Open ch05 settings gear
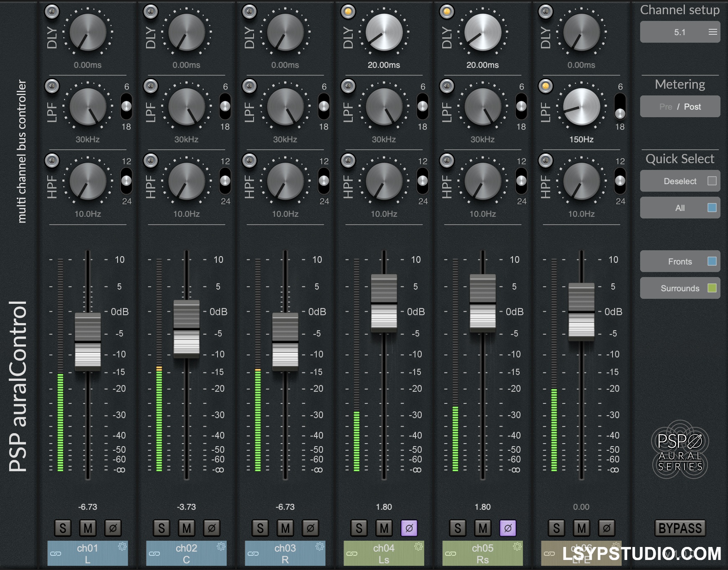Image resolution: width=728 pixels, height=570 pixels. point(517,546)
